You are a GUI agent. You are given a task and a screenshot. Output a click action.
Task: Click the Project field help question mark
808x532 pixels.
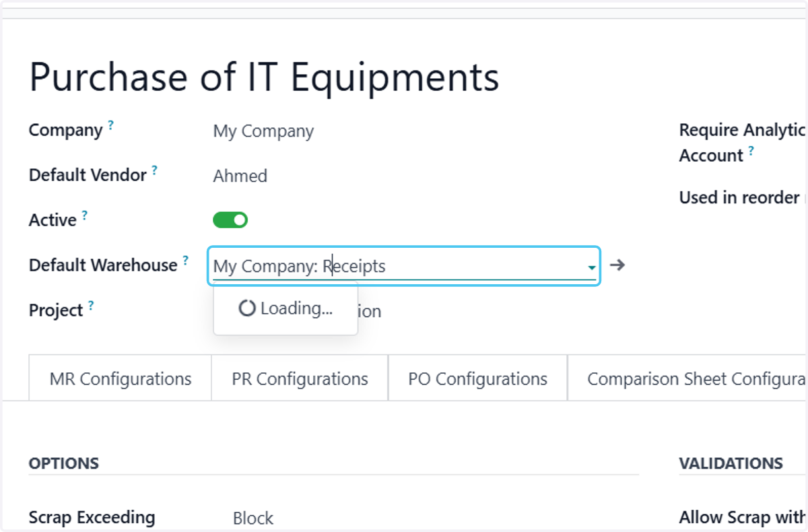click(x=90, y=306)
